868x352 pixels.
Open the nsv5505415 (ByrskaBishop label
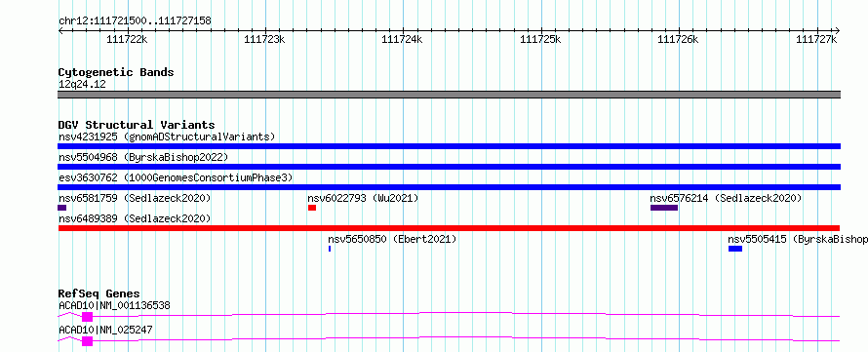(798, 239)
